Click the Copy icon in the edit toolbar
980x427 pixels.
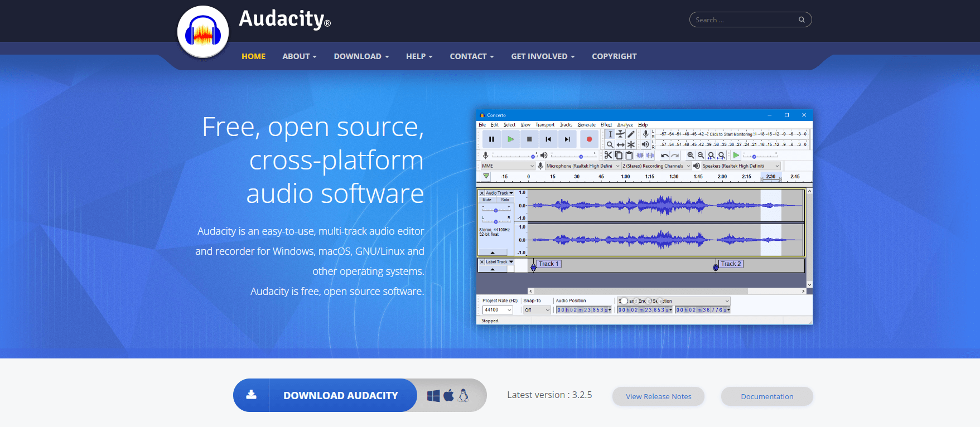point(619,156)
